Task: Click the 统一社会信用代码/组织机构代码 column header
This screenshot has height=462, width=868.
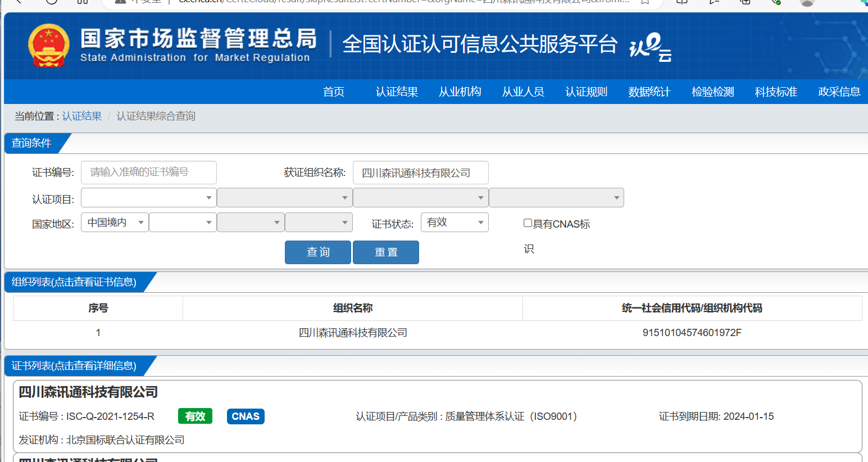Action: coord(692,308)
